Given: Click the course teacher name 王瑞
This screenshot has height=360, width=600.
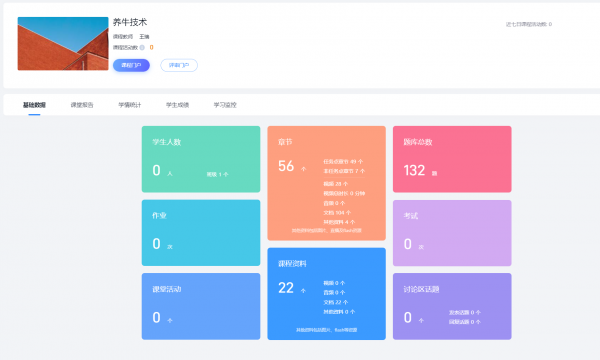Looking at the screenshot, I should tap(144, 37).
